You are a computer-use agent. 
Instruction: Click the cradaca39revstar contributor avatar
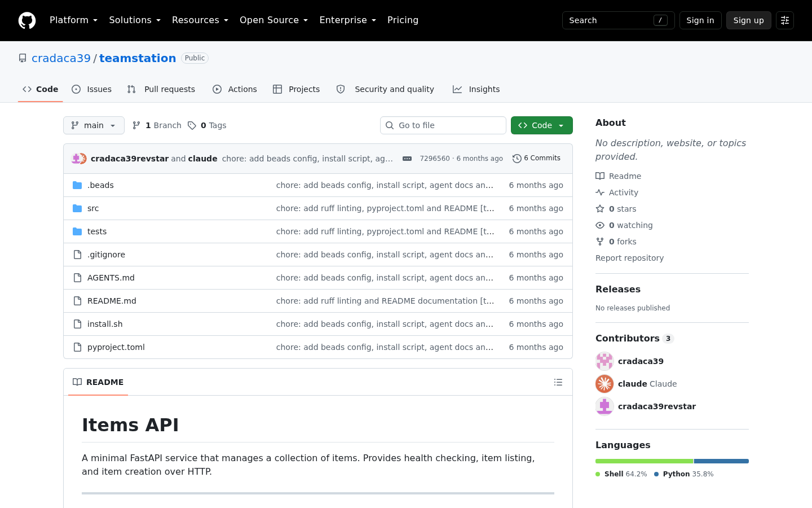pyautogui.click(x=604, y=406)
